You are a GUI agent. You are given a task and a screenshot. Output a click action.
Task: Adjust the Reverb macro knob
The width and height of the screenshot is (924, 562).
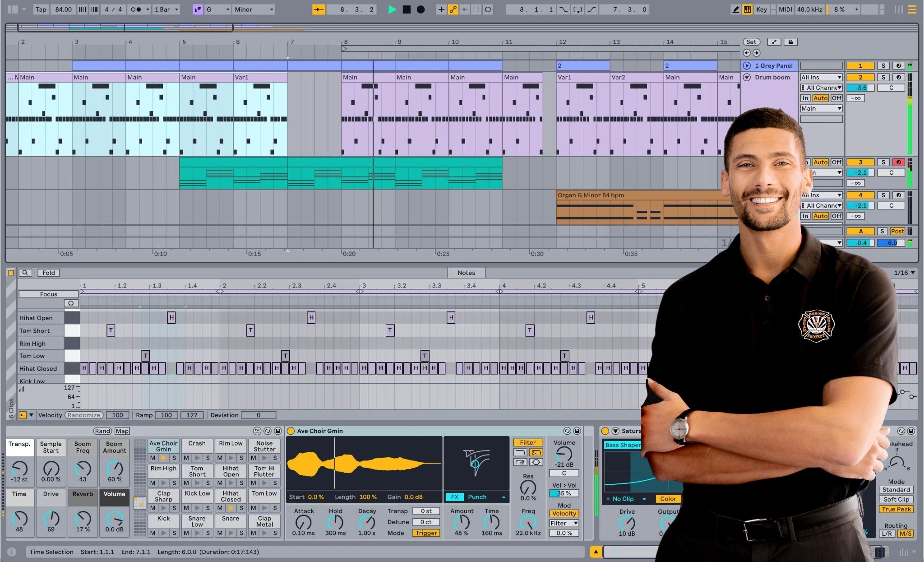[x=83, y=519]
